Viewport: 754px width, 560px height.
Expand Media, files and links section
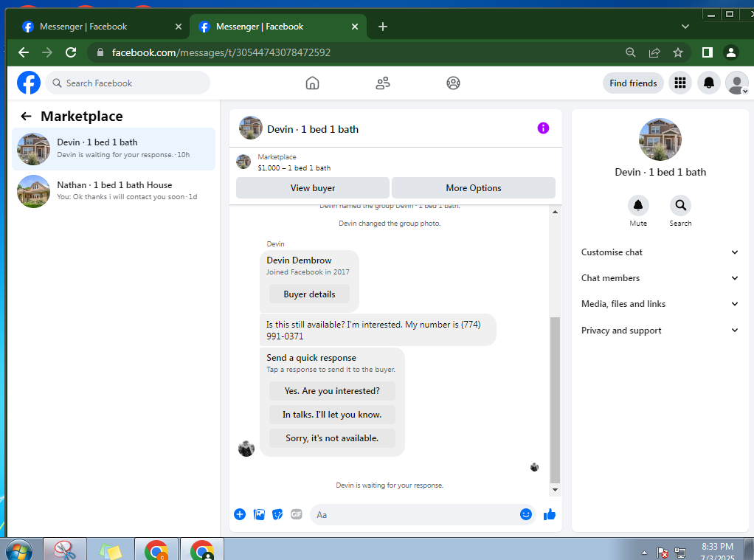pyautogui.click(x=660, y=304)
